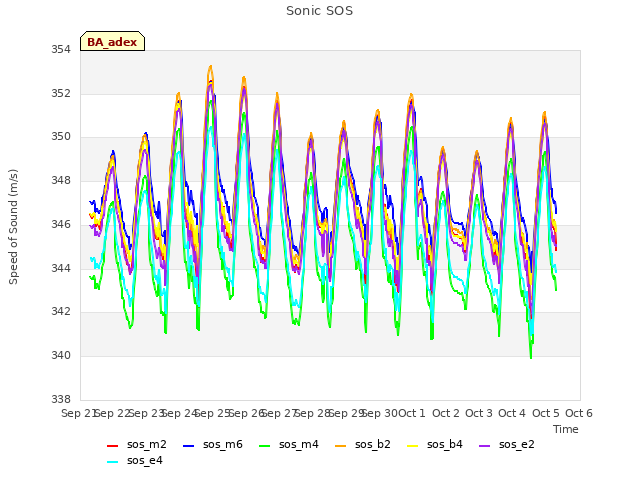Toggle the sos_e4 legend entry
The width and height of the screenshot is (640, 480).
135,460
